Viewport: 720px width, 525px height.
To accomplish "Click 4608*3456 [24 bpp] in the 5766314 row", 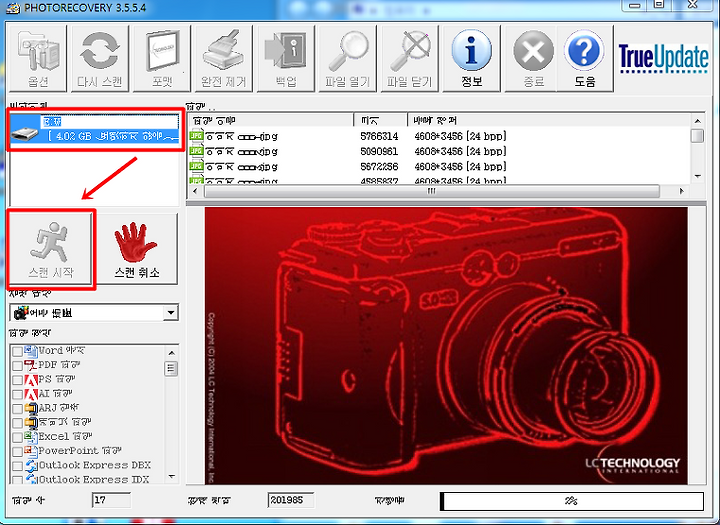I will tap(460, 136).
